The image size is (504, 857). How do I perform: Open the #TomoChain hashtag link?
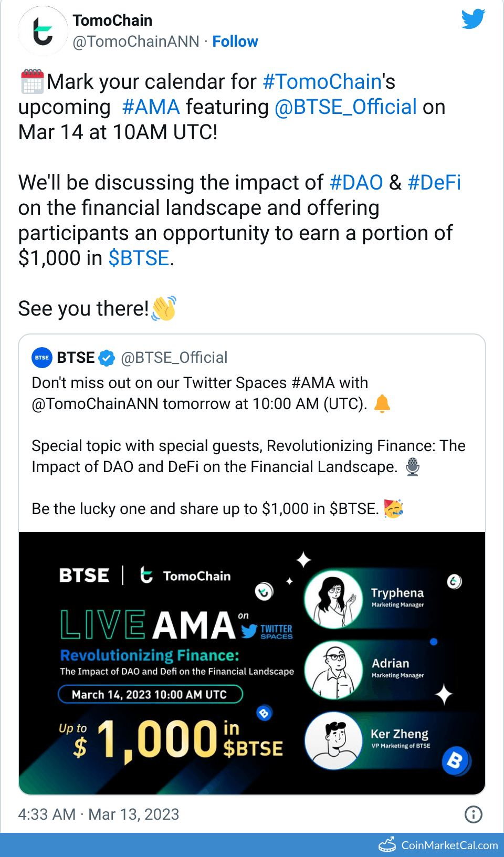(x=322, y=82)
